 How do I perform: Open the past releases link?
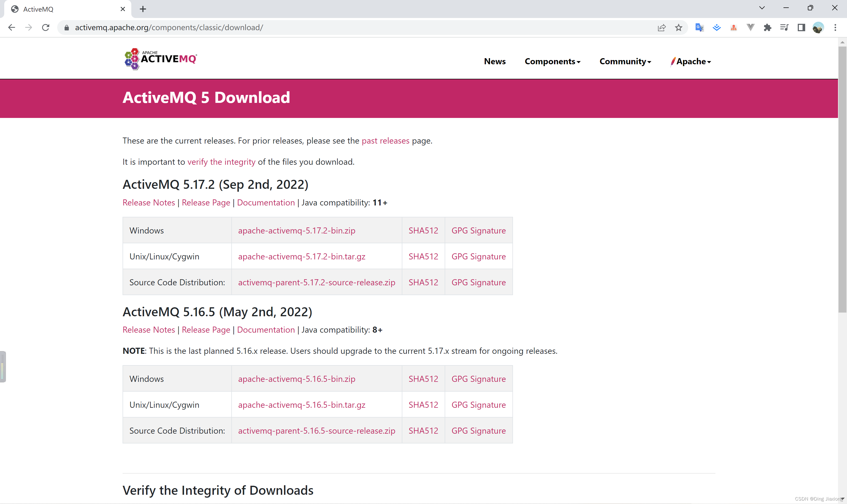coord(385,141)
